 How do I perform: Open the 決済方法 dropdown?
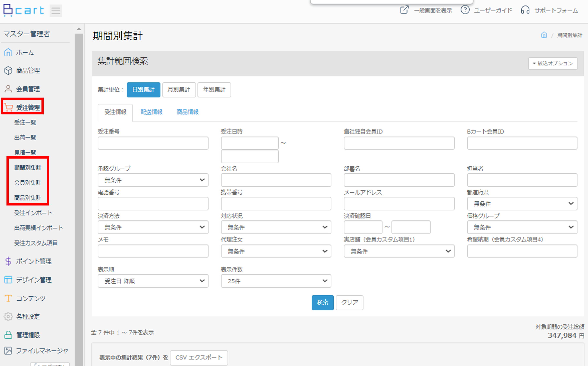(153, 227)
